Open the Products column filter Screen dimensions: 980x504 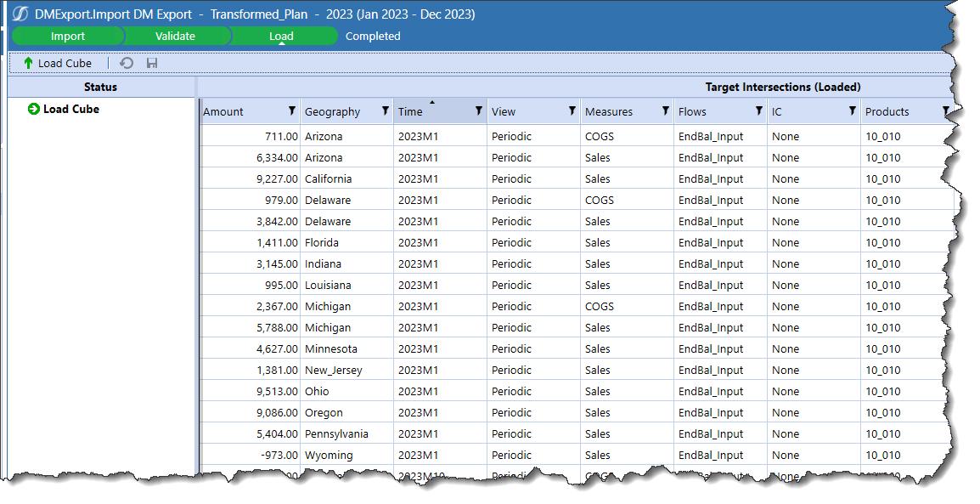(946, 110)
